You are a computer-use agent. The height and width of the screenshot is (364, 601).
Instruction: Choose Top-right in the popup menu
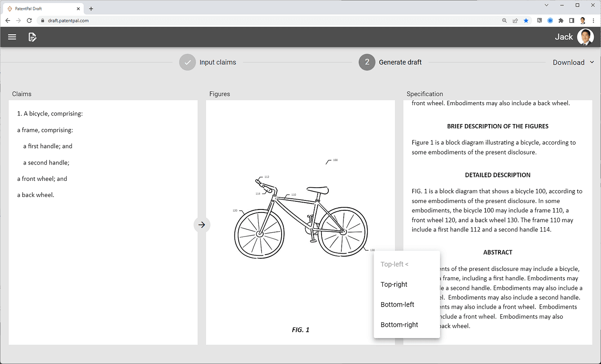(407, 284)
